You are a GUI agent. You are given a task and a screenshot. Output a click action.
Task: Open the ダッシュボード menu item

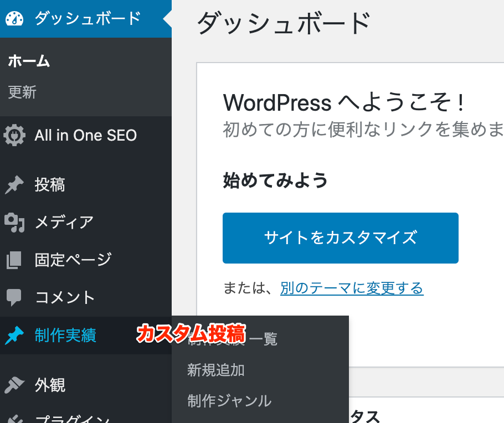[x=88, y=19]
